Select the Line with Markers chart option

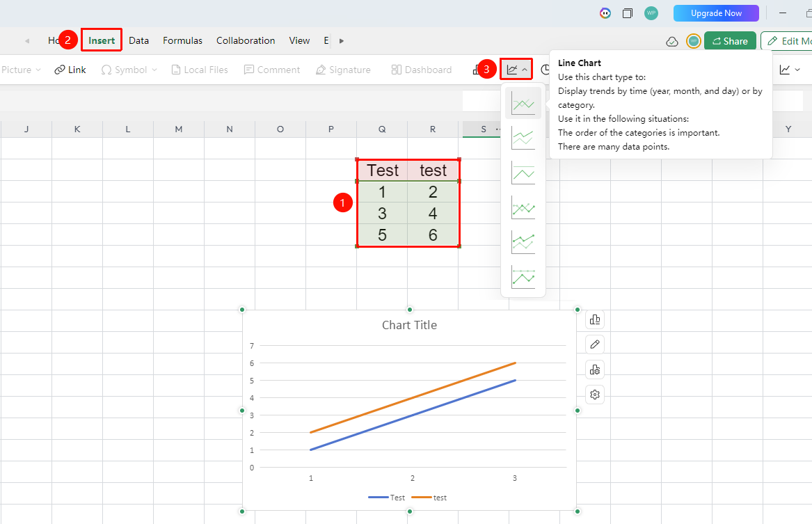tap(523, 207)
